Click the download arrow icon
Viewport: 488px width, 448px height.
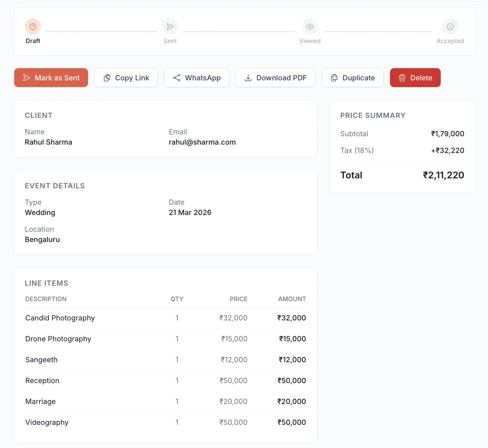(x=248, y=78)
